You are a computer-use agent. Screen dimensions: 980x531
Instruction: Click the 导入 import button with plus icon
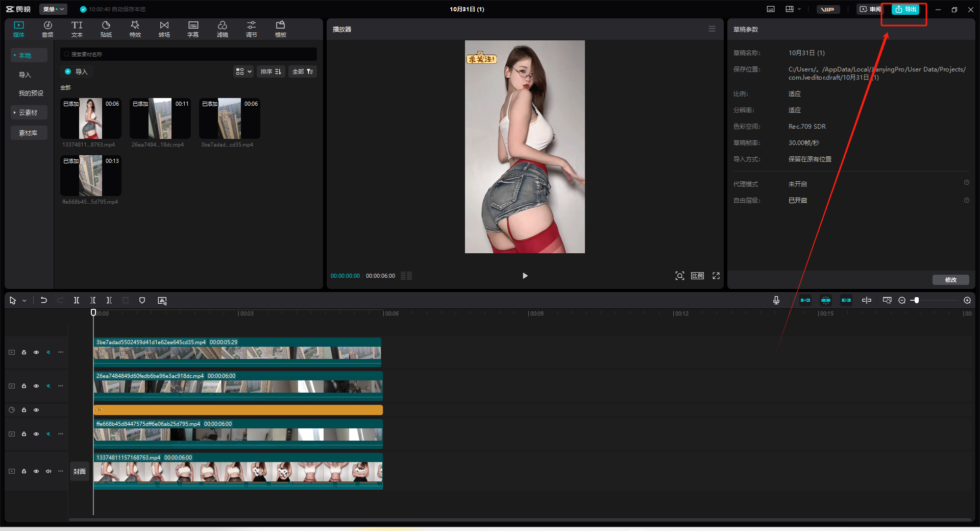[77, 71]
